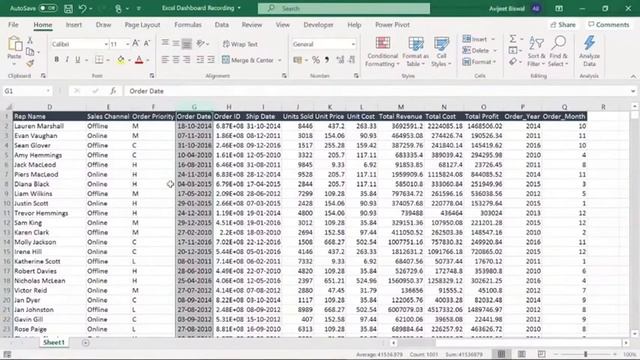The width and height of the screenshot is (640, 360).
Task: Click the Center alignment icon
Action: tap(176, 60)
